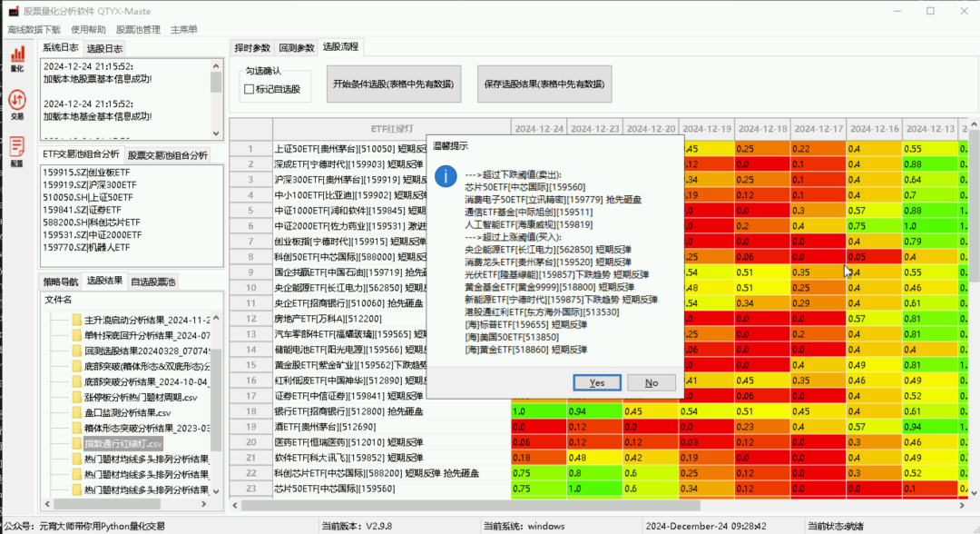Select 箱体形态突破分析结果 file row
The height and width of the screenshot is (534, 980).
point(147,429)
